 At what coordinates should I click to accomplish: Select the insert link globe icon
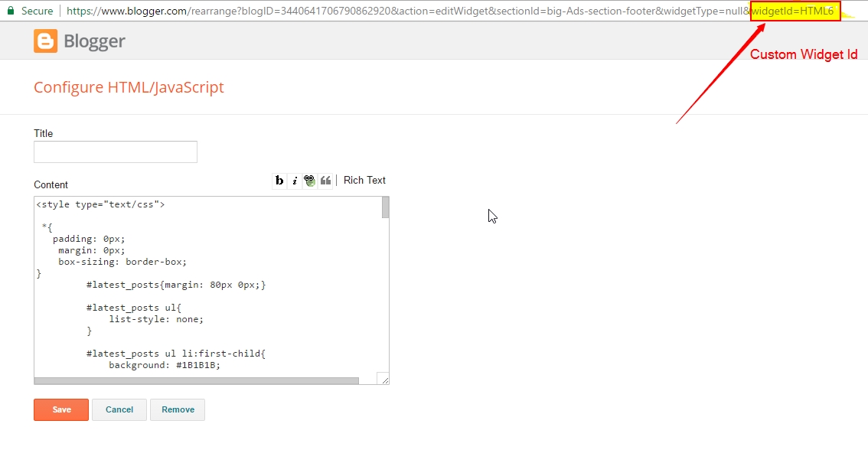coord(309,180)
